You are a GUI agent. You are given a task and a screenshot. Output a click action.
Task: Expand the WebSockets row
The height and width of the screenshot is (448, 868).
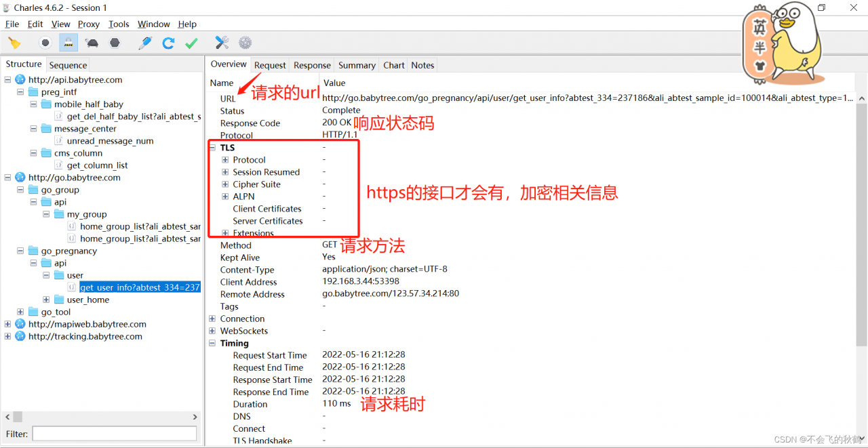point(212,331)
